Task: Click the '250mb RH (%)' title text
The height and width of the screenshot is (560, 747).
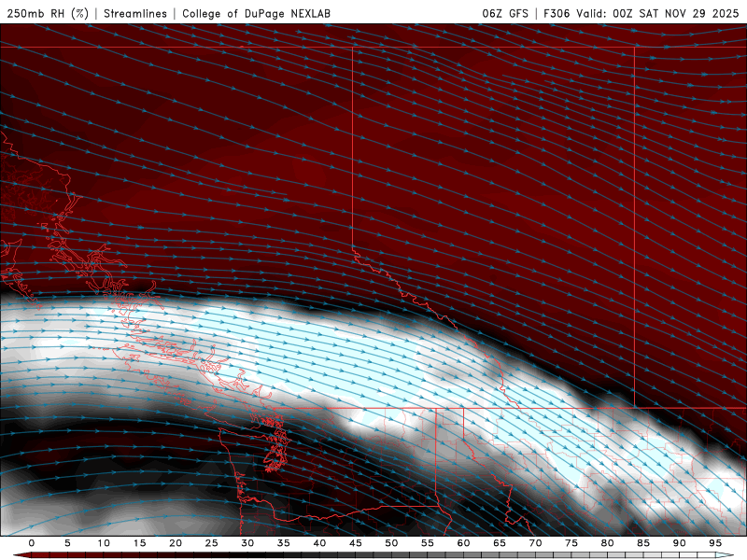Action: click(x=48, y=13)
